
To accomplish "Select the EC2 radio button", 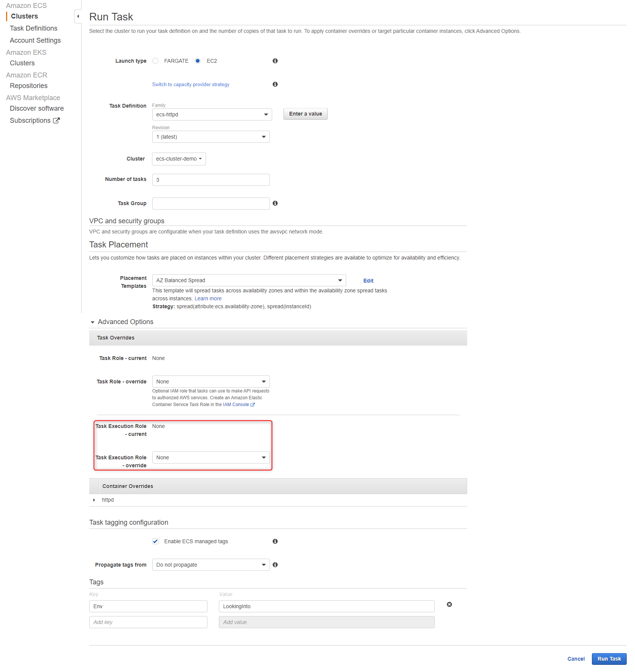I will tap(198, 61).
